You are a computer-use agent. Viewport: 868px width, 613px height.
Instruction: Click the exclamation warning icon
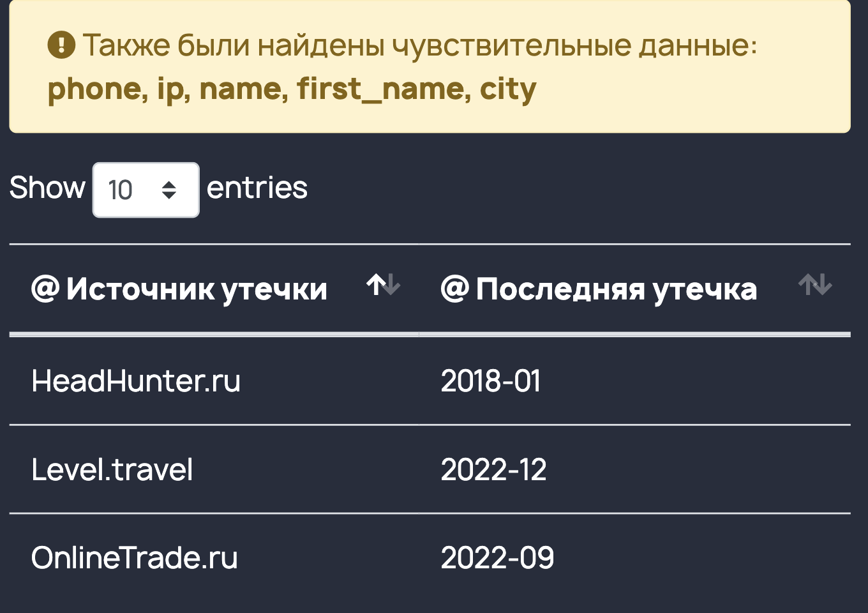[x=61, y=45]
